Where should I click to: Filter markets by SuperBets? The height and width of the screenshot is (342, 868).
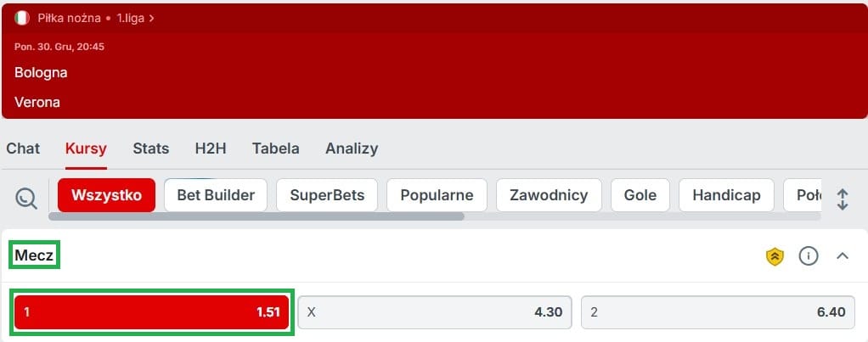pyautogui.click(x=327, y=195)
